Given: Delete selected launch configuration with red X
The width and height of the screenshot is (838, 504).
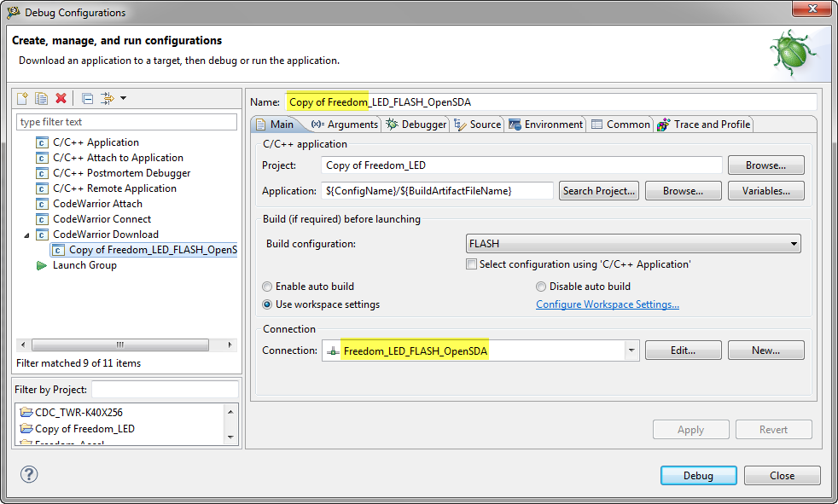Looking at the screenshot, I should [x=61, y=99].
